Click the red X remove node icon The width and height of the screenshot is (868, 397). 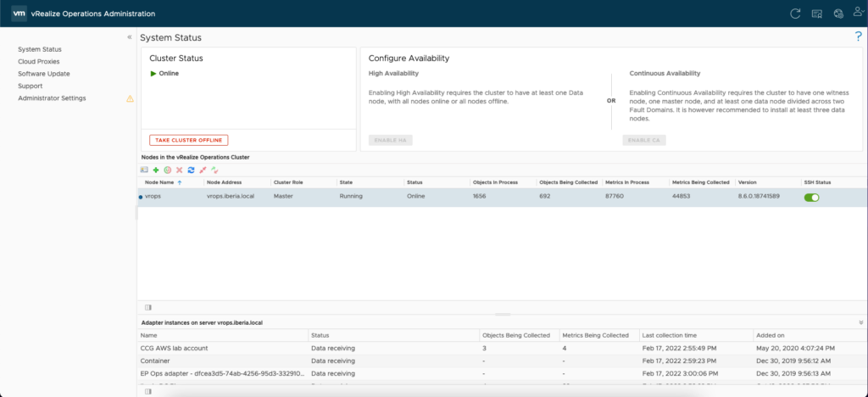[x=180, y=170]
